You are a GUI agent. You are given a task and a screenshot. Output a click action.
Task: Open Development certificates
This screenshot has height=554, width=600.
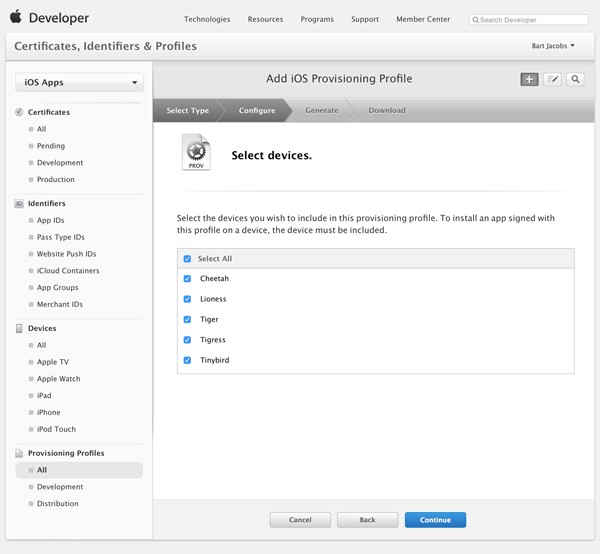[x=60, y=163]
